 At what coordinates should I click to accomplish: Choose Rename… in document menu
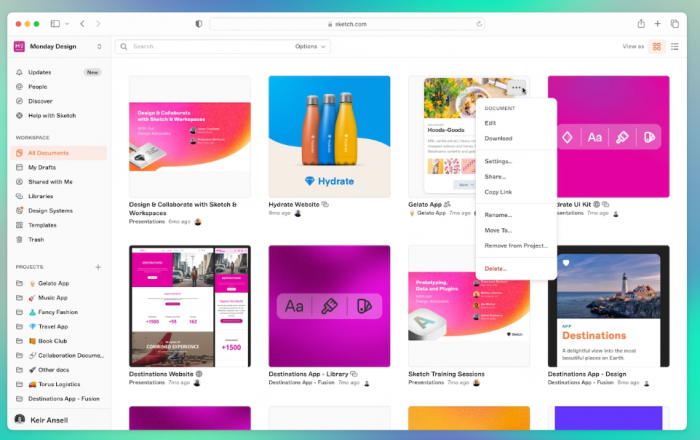pyautogui.click(x=516, y=215)
